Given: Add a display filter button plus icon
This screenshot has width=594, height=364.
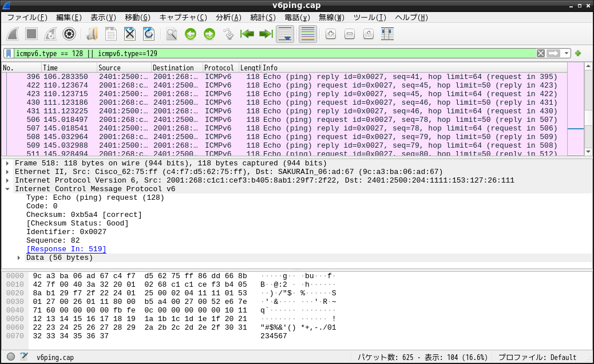Looking at the screenshot, I should (578, 53).
